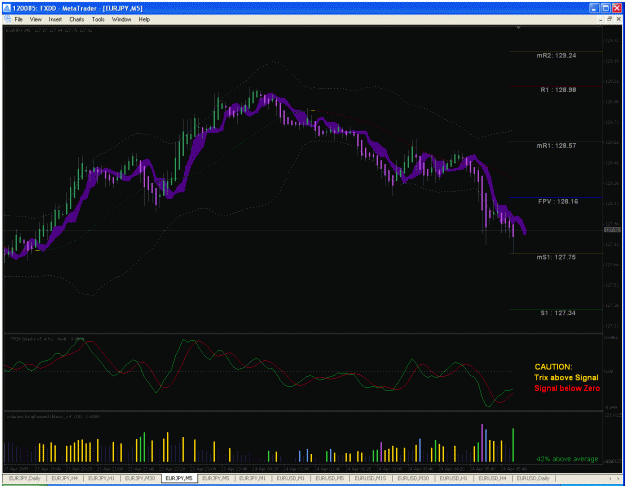This screenshot has width=625, height=486.
Task: Click the yellow CAUTION: text
Action: point(553,367)
